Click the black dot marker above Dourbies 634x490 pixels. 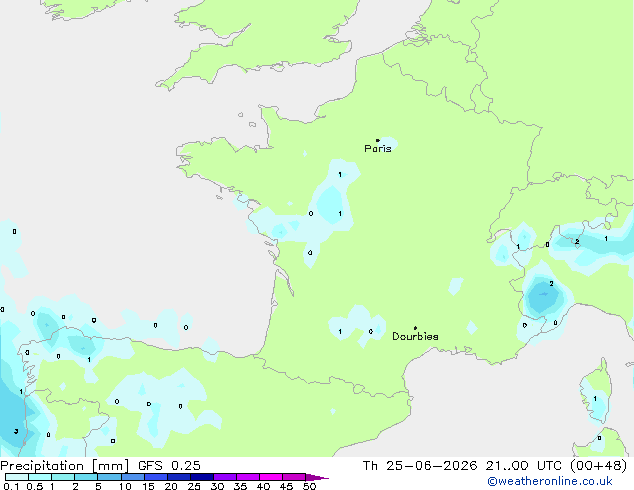point(415,328)
